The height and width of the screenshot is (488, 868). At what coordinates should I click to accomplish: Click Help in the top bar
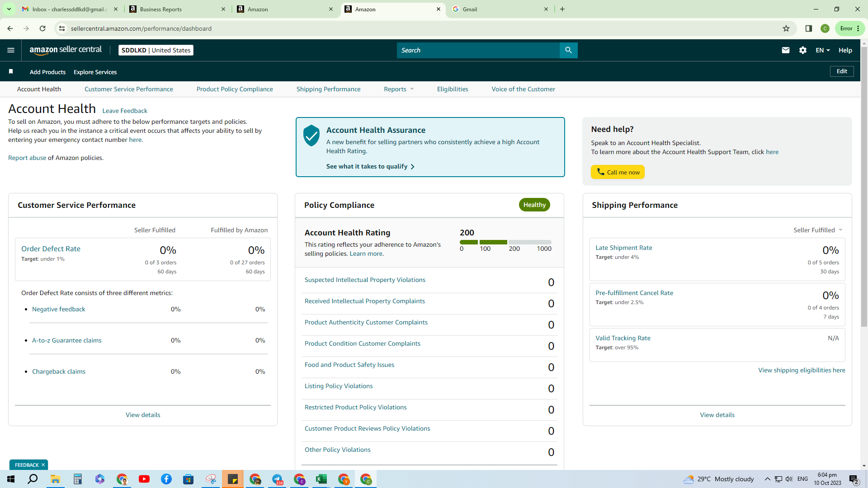pyautogui.click(x=845, y=50)
